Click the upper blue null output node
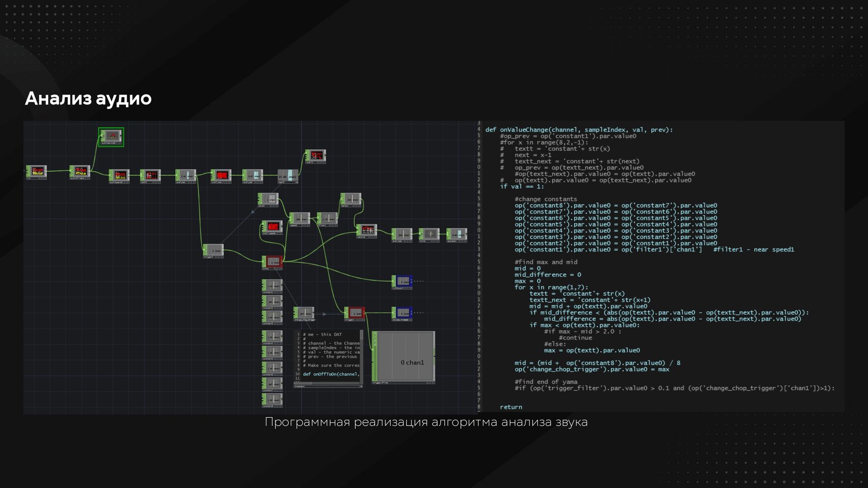The height and width of the screenshot is (488, 868). point(402,281)
